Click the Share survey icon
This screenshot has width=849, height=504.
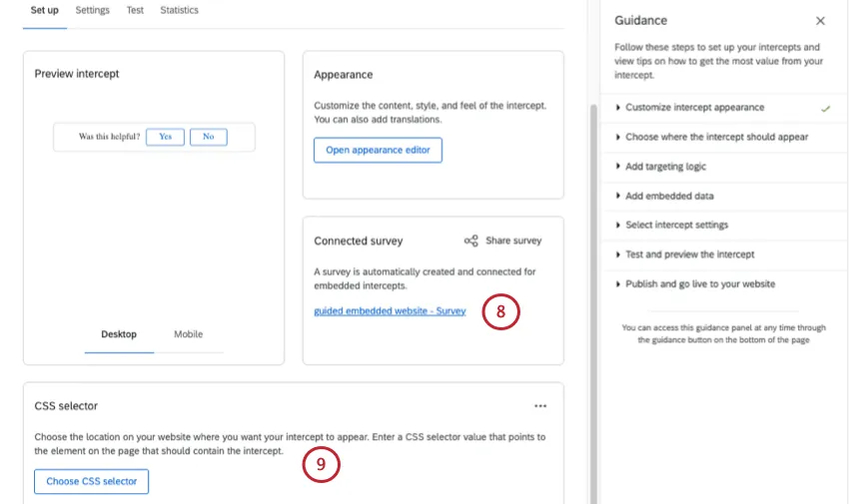pyautogui.click(x=471, y=241)
